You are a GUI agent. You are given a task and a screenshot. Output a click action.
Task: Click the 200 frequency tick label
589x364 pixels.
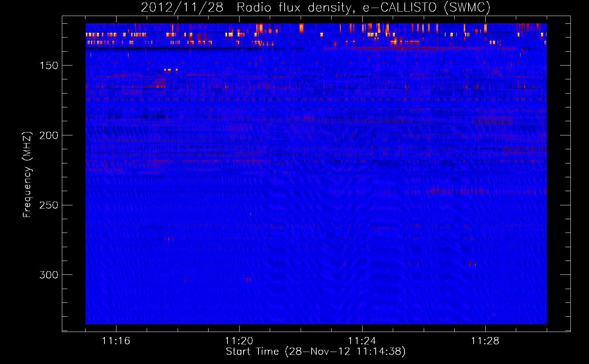coord(49,135)
